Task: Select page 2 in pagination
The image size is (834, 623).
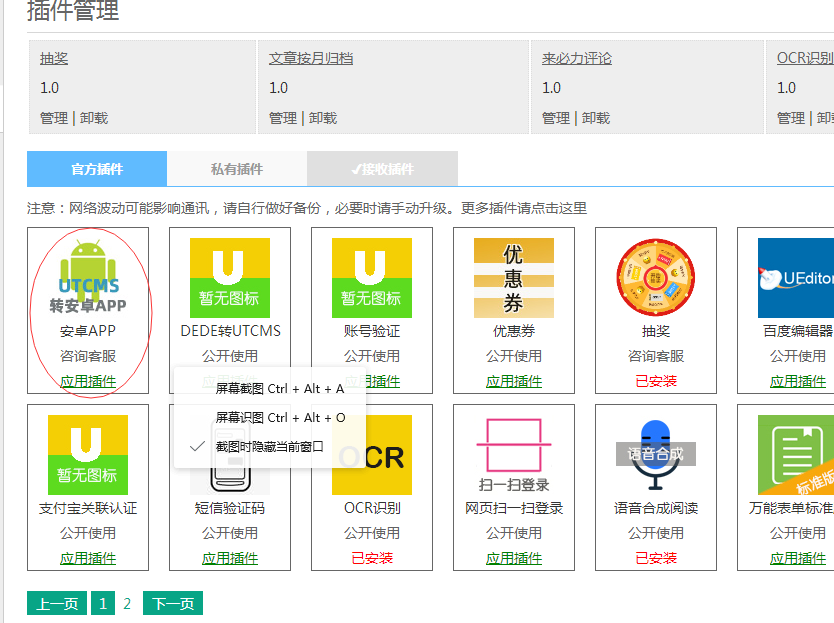Action: tap(127, 603)
